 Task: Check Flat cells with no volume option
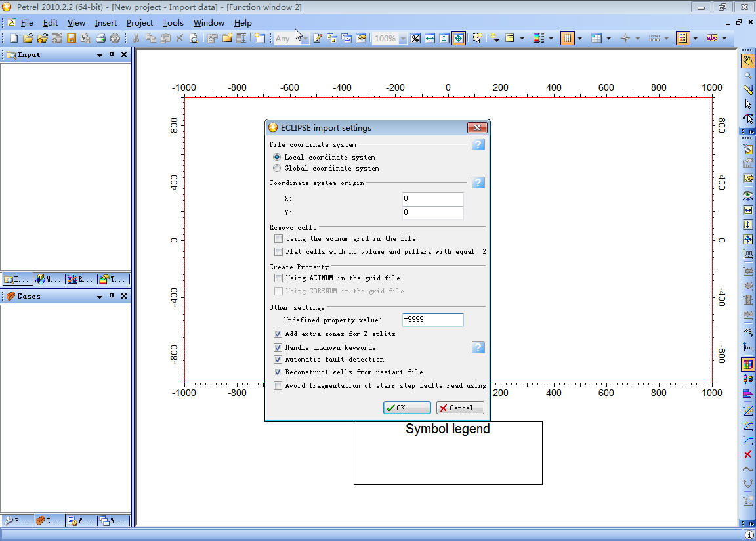click(278, 251)
